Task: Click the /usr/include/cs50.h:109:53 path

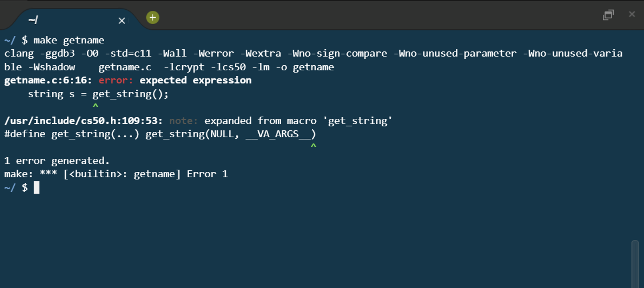Action: pos(84,121)
